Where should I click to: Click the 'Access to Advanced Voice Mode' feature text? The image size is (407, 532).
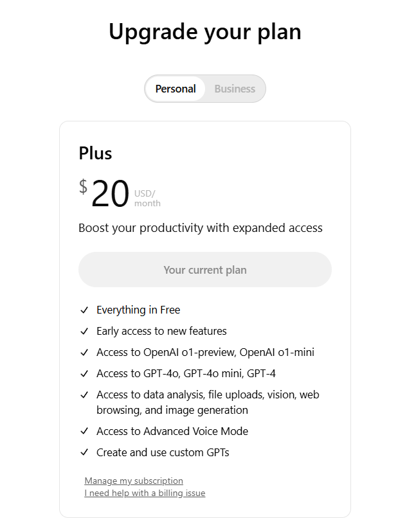172,432
